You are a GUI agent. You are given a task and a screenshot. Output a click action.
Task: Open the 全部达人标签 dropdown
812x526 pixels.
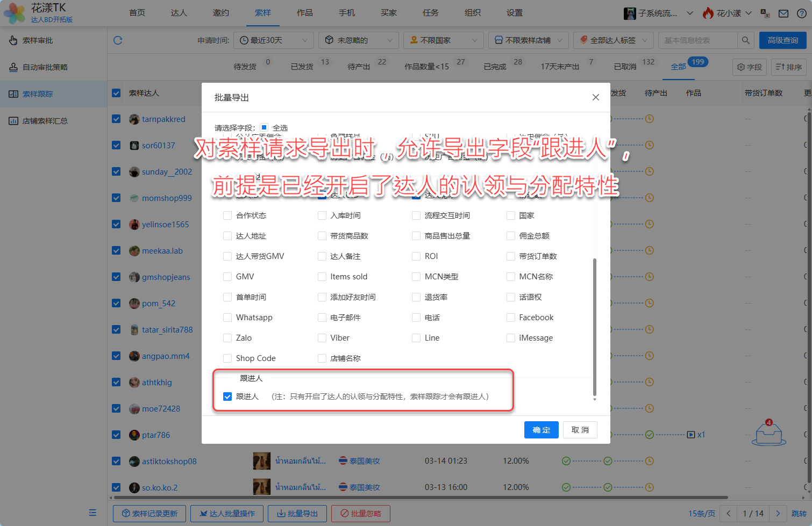point(614,40)
